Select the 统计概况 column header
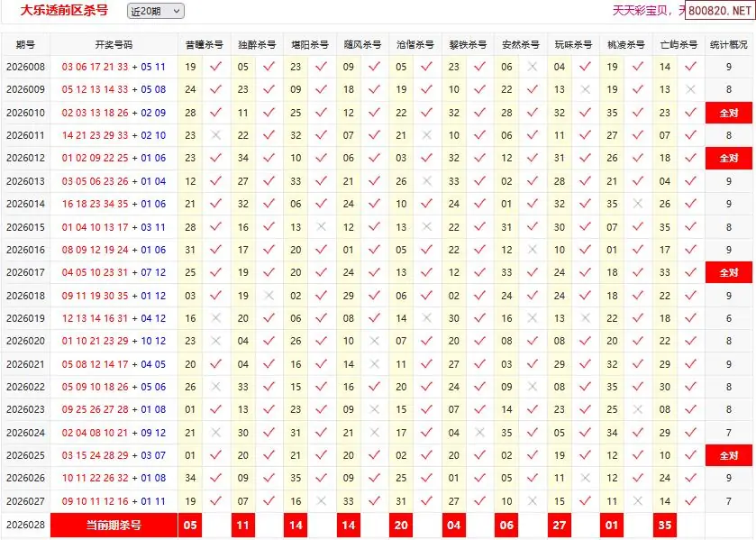The width and height of the screenshot is (756, 540). pyautogui.click(x=728, y=44)
